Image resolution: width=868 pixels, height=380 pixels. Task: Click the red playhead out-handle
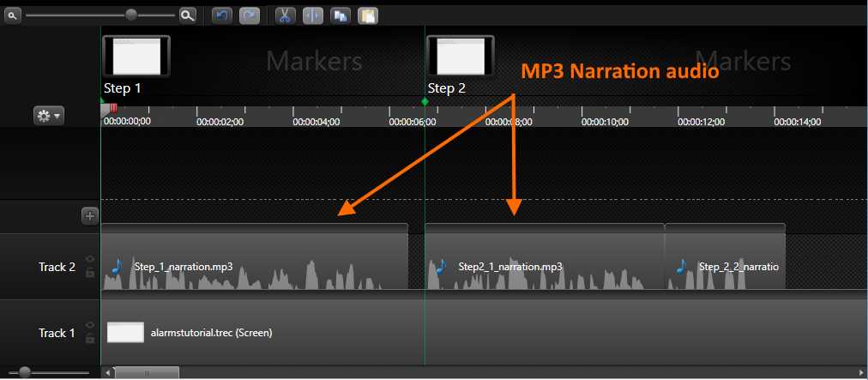[114, 108]
